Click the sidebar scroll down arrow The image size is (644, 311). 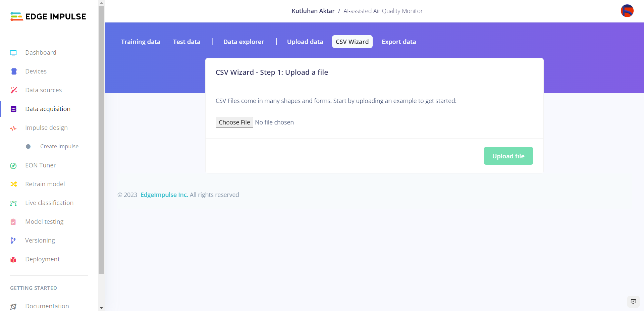click(101, 308)
